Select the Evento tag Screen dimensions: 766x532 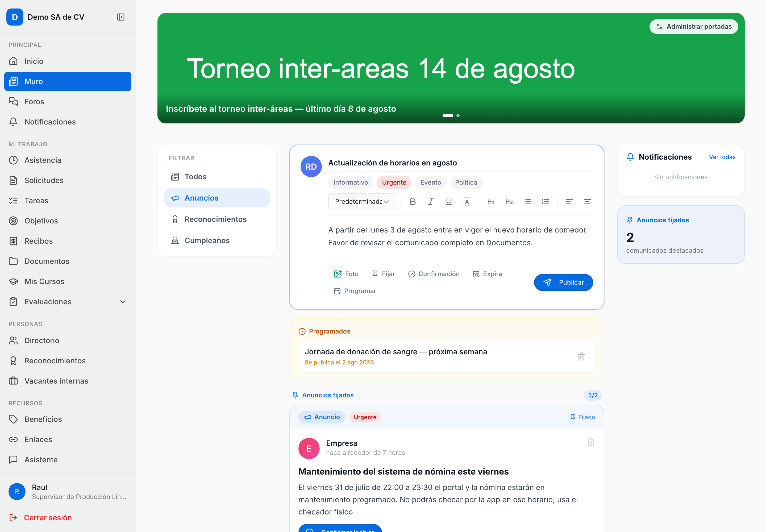(x=430, y=182)
